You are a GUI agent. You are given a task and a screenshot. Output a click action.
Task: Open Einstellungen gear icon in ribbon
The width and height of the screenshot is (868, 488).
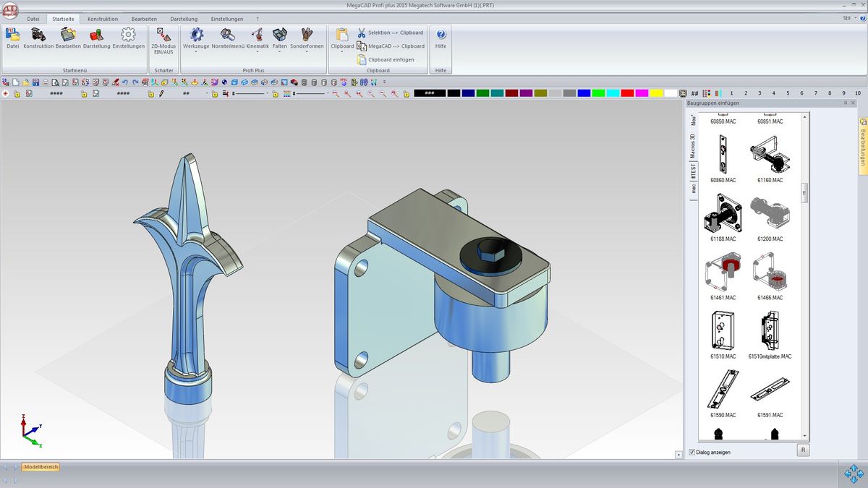(x=128, y=36)
